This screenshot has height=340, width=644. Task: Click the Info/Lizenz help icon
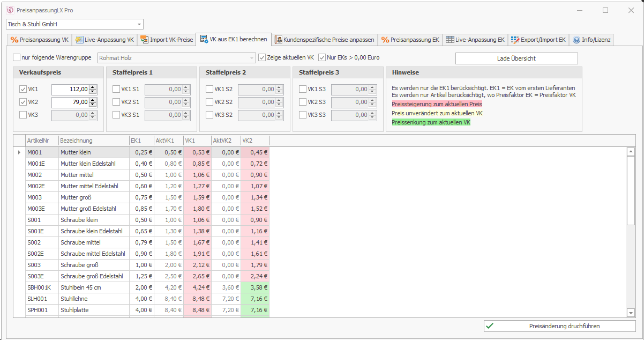[576, 40]
